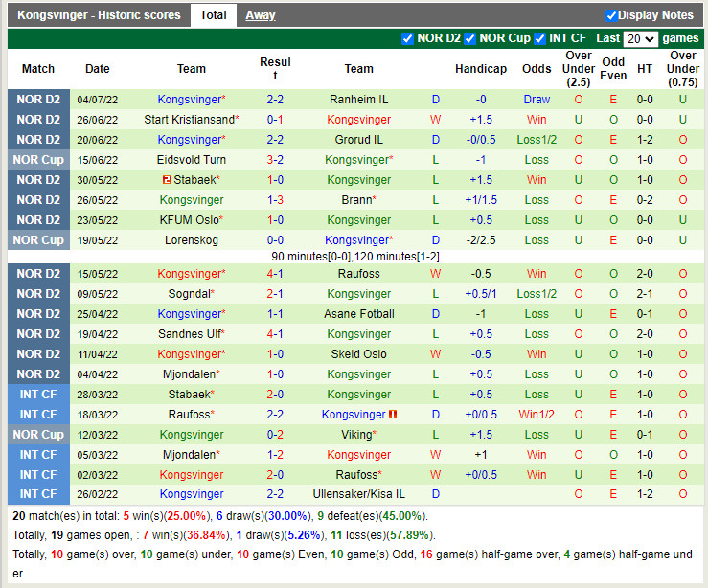The image size is (708, 588).
Task: Click the W result on Skeid Oslo row
Action: coord(435,354)
